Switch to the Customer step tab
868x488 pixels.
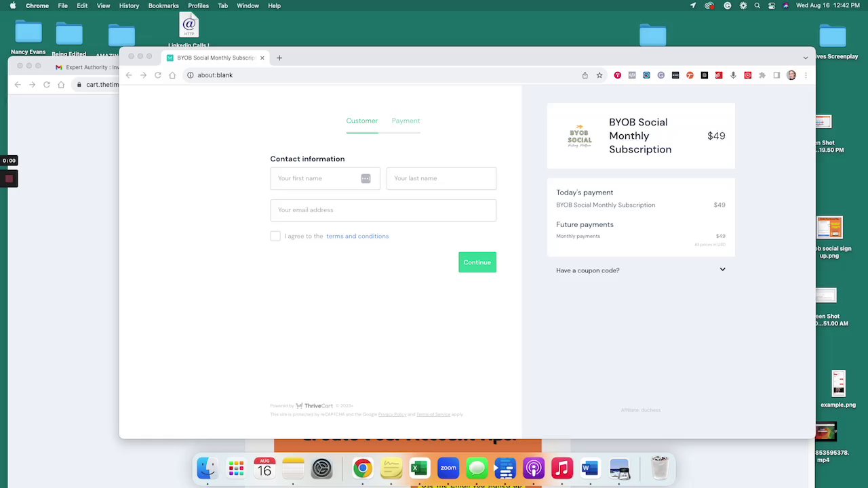(x=362, y=121)
